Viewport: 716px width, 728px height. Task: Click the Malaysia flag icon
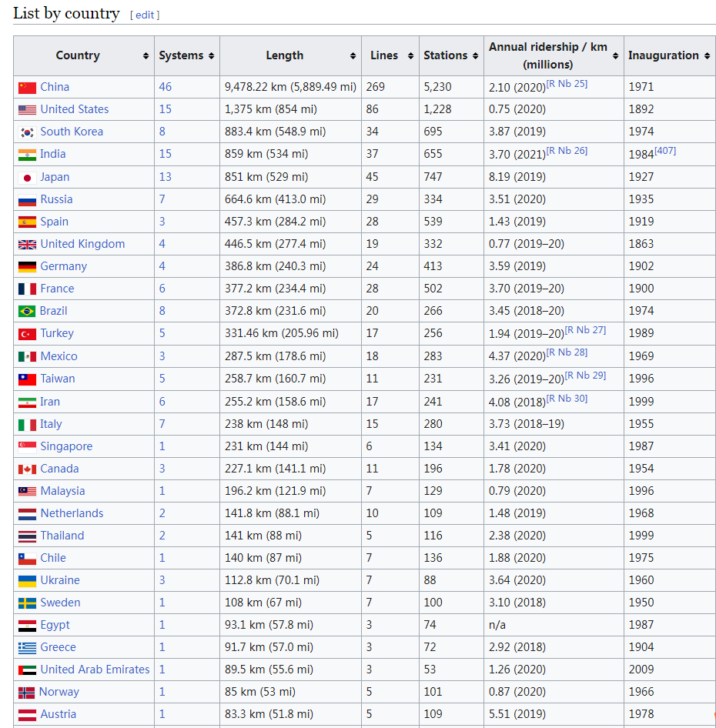27,492
